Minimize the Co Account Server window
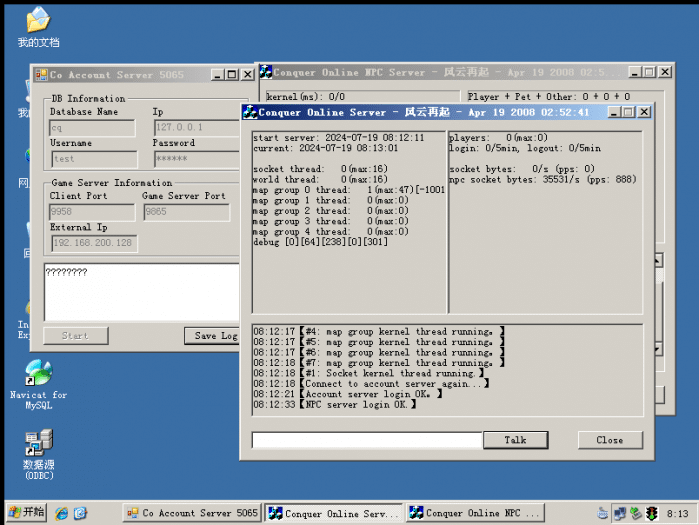This screenshot has width=699, height=525. (x=217, y=75)
